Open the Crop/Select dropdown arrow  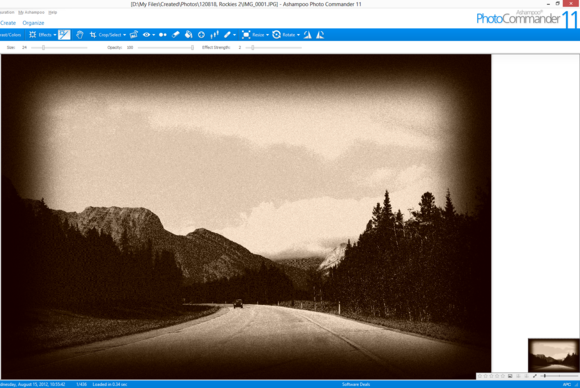coord(125,35)
